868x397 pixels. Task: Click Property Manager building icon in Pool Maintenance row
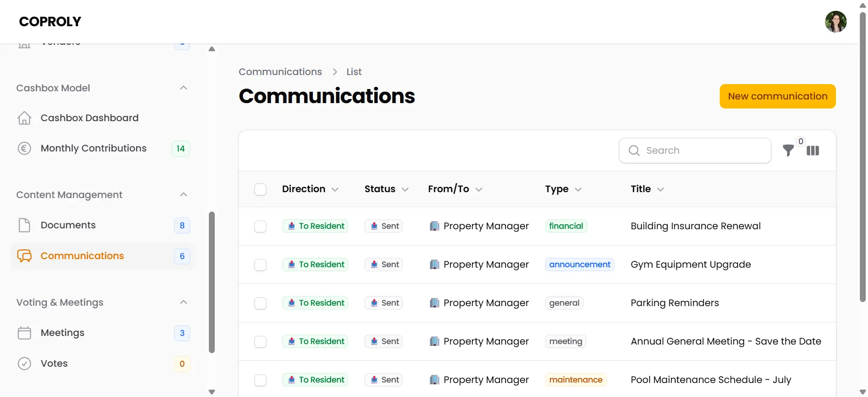(x=434, y=380)
